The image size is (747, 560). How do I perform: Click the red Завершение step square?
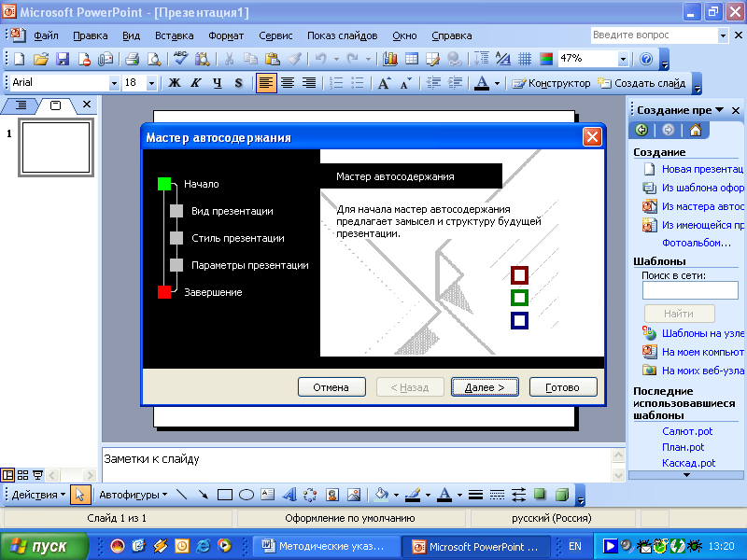click(x=164, y=292)
